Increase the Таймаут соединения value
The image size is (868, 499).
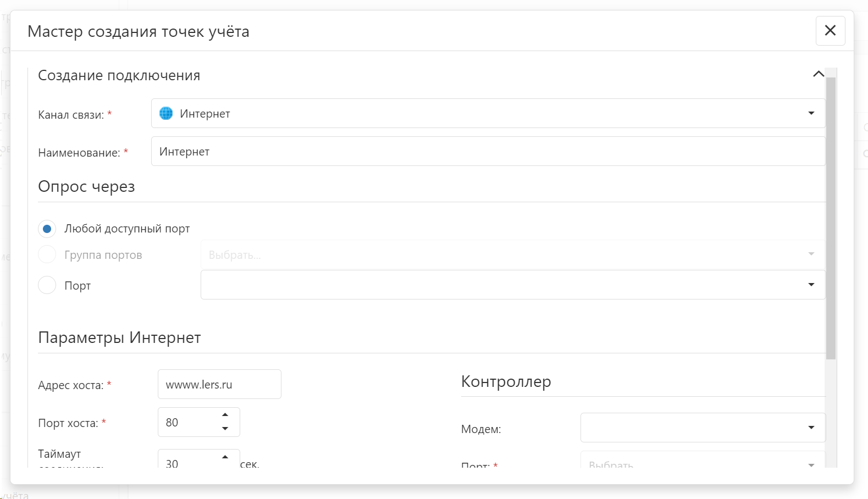tap(225, 457)
